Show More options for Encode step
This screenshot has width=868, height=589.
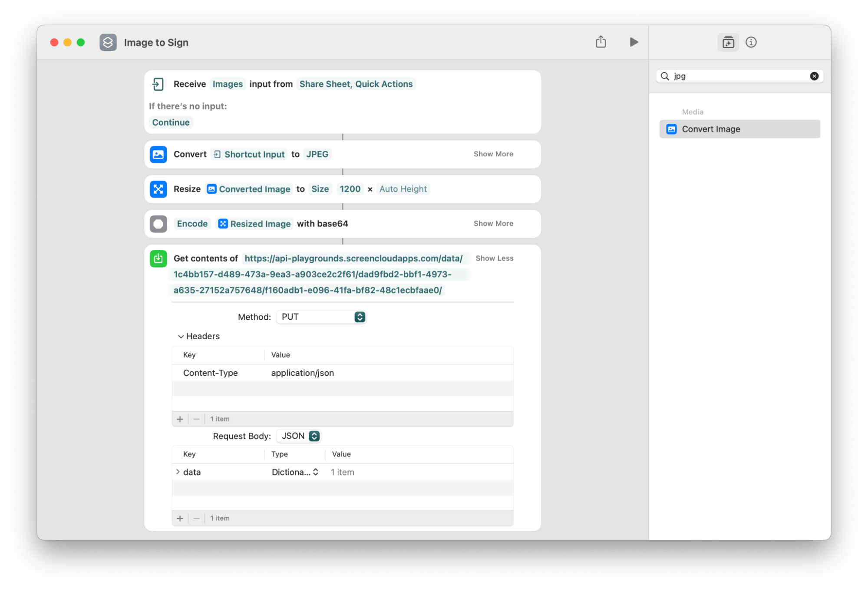click(494, 223)
